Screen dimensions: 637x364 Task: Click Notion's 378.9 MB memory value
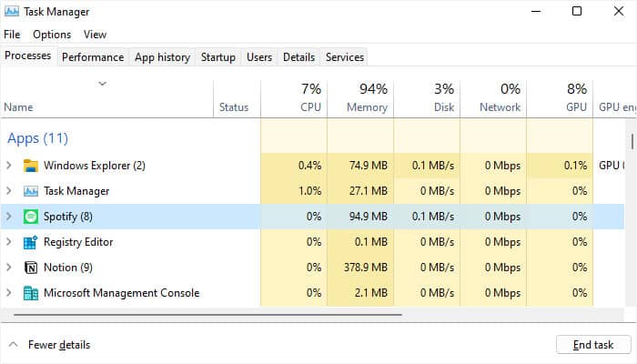click(366, 268)
